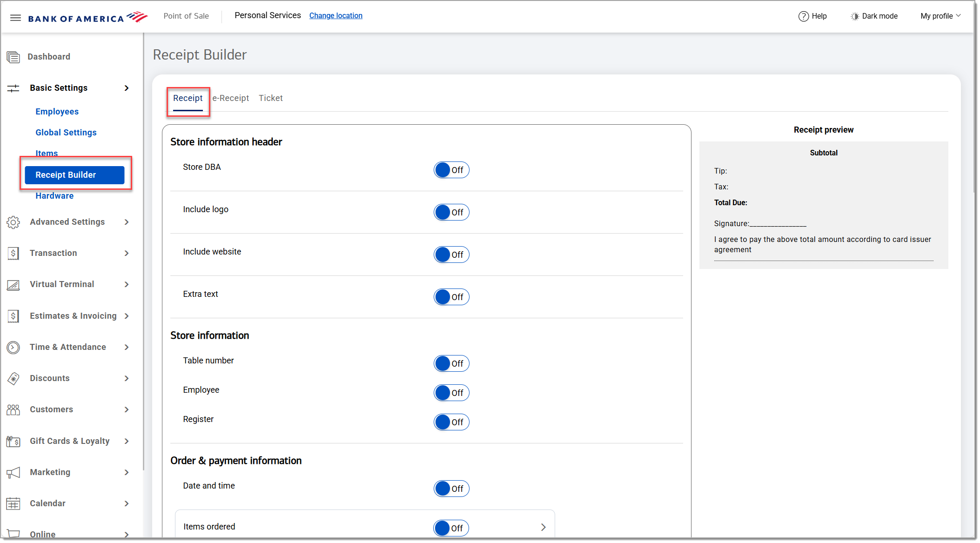The width and height of the screenshot is (980, 543).
Task: Click the Dashboard sidebar icon
Action: click(x=13, y=57)
